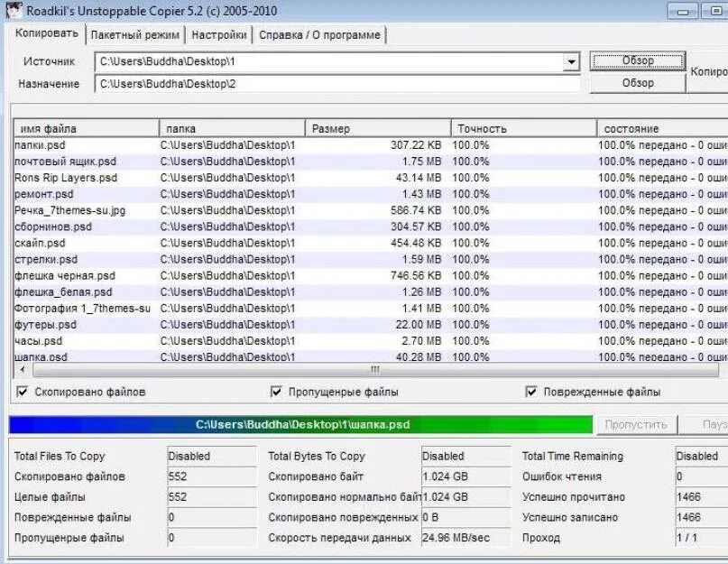728x564 pixels.
Task: Click the 43.14 MB size cell
Action: tap(419, 178)
